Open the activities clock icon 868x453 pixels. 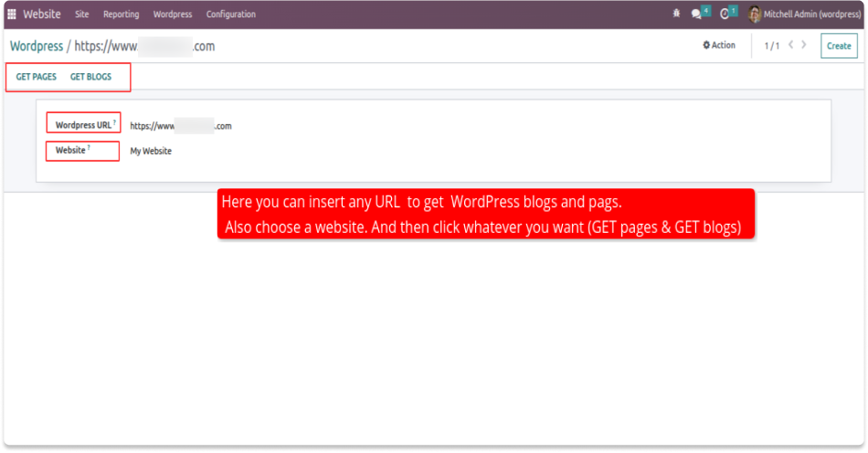(724, 14)
